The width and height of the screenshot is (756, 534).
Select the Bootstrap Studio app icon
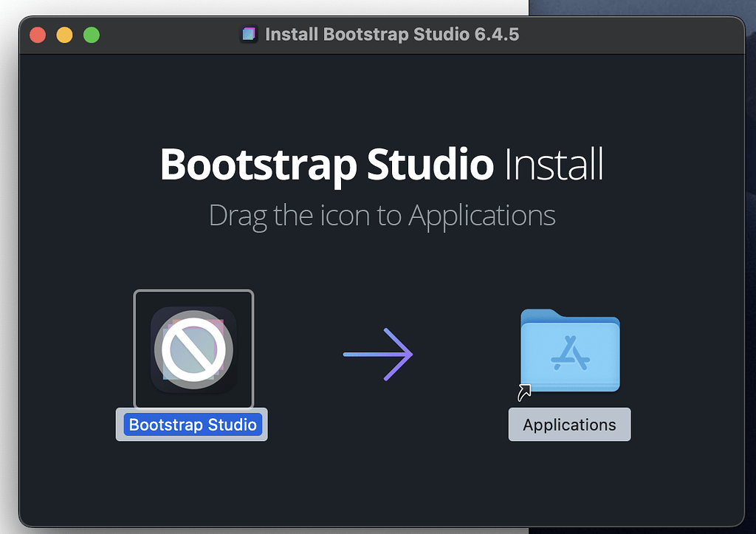[193, 349]
